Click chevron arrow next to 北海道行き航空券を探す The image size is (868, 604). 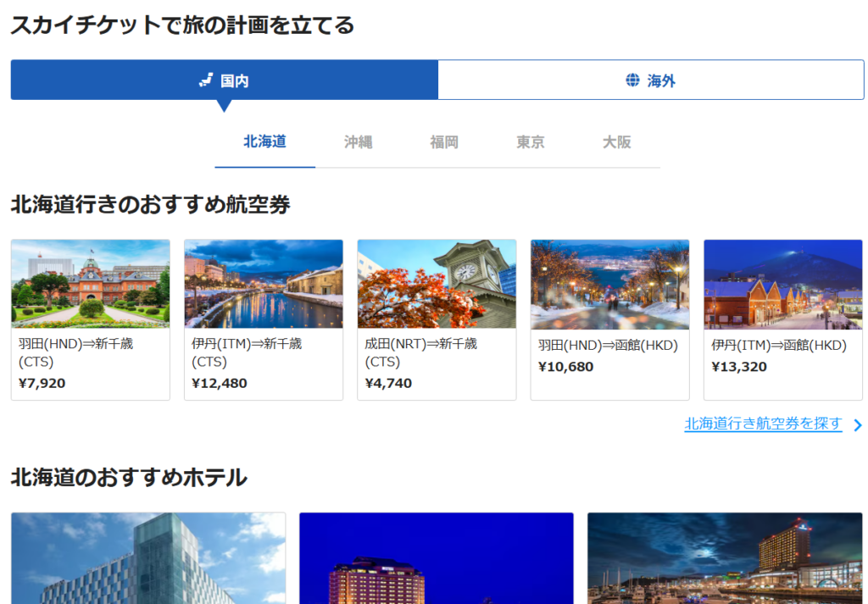point(857,425)
